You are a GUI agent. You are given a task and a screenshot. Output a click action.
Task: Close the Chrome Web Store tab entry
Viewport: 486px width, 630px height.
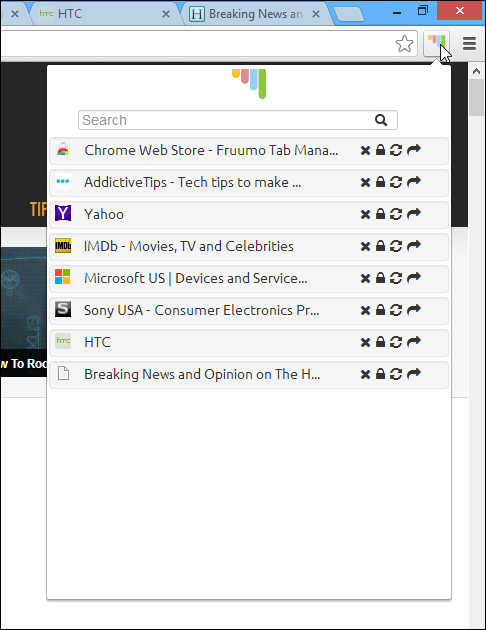click(x=365, y=151)
